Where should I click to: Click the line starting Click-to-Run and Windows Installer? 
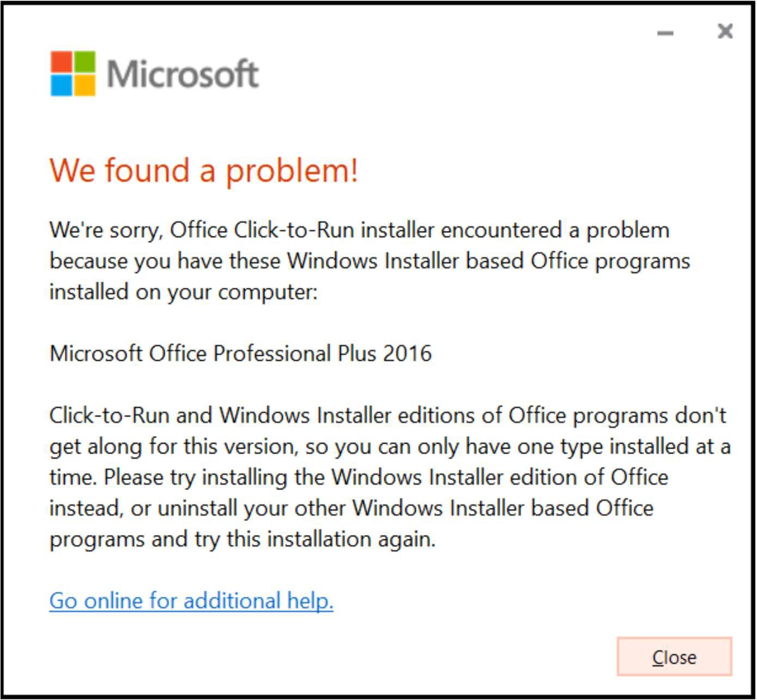tap(387, 416)
